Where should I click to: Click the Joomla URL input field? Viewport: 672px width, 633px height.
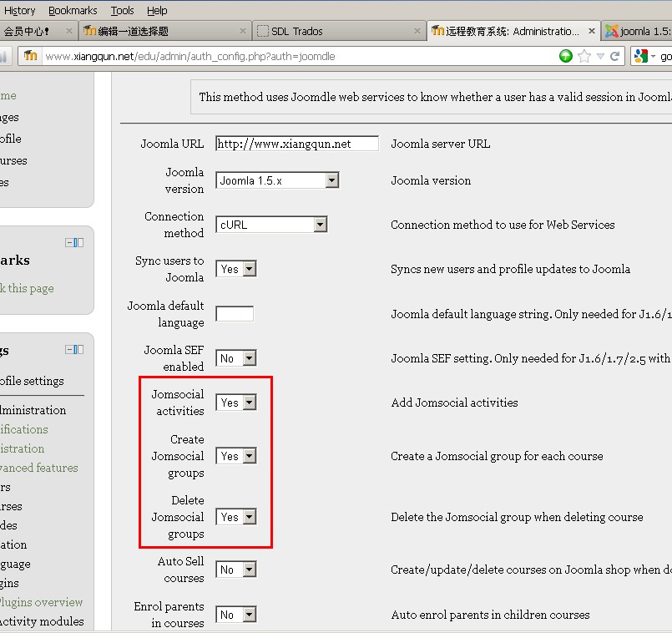pos(296,144)
